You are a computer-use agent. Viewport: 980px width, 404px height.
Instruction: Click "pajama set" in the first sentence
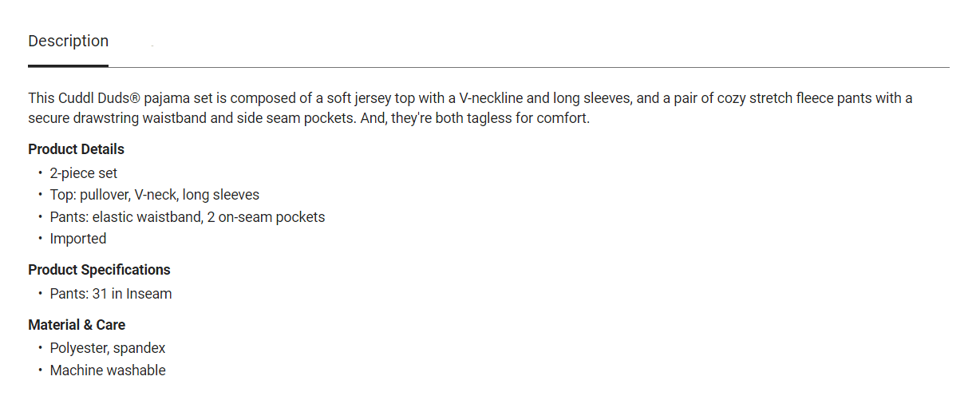[x=179, y=98]
